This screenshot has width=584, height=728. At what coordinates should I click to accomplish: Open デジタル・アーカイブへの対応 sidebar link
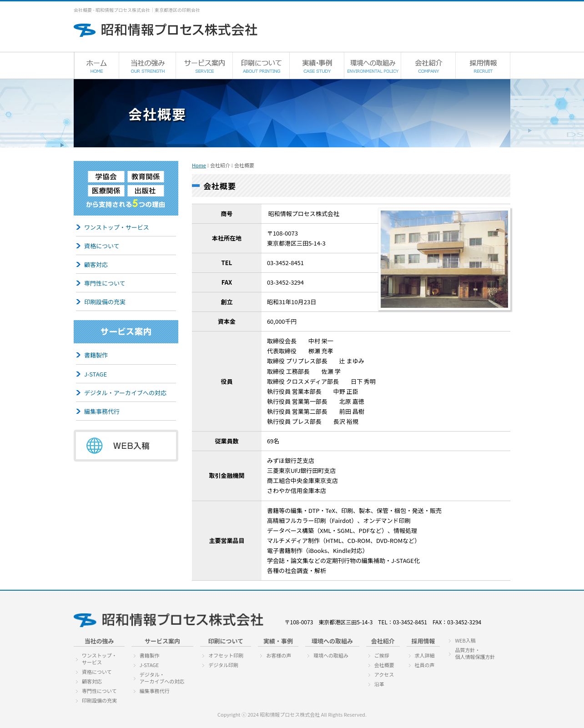pyautogui.click(x=125, y=393)
